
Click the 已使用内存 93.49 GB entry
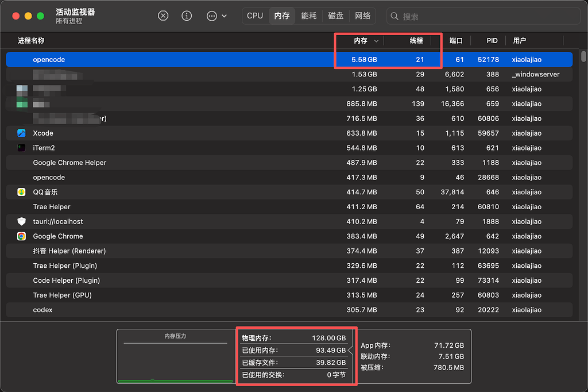click(x=293, y=350)
